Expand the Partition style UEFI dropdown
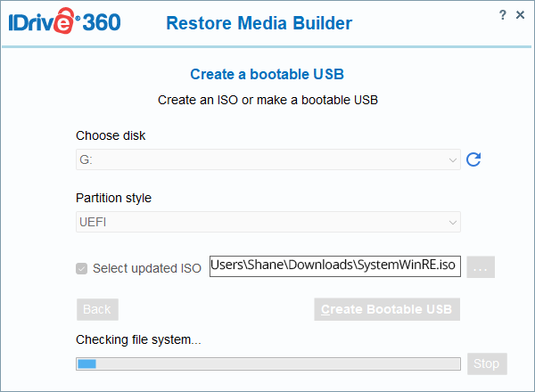The height and width of the screenshot is (392, 535). [268, 222]
